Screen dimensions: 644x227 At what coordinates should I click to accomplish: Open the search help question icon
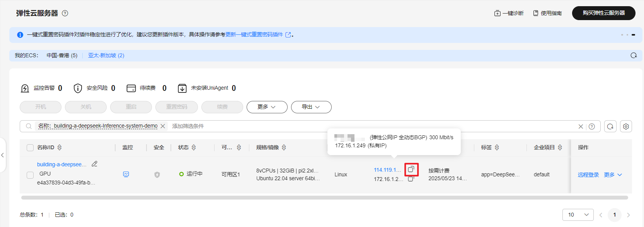pyautogui.click(x=592, y=126)
